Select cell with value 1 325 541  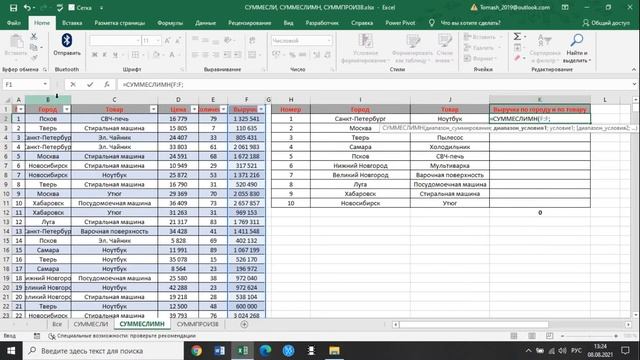247,119
